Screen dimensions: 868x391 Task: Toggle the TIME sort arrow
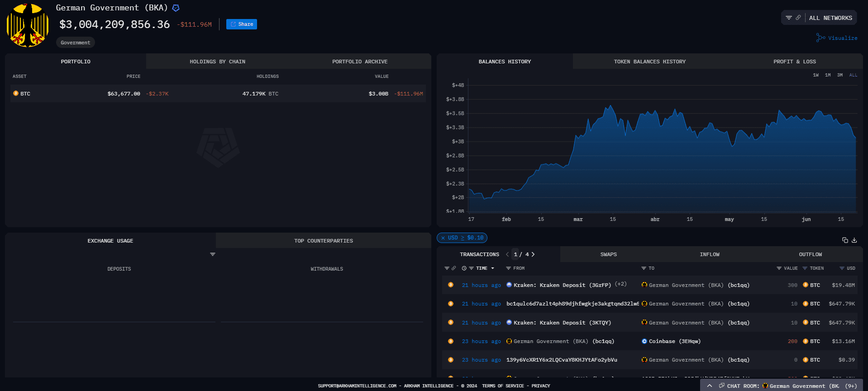click(493, 268)
